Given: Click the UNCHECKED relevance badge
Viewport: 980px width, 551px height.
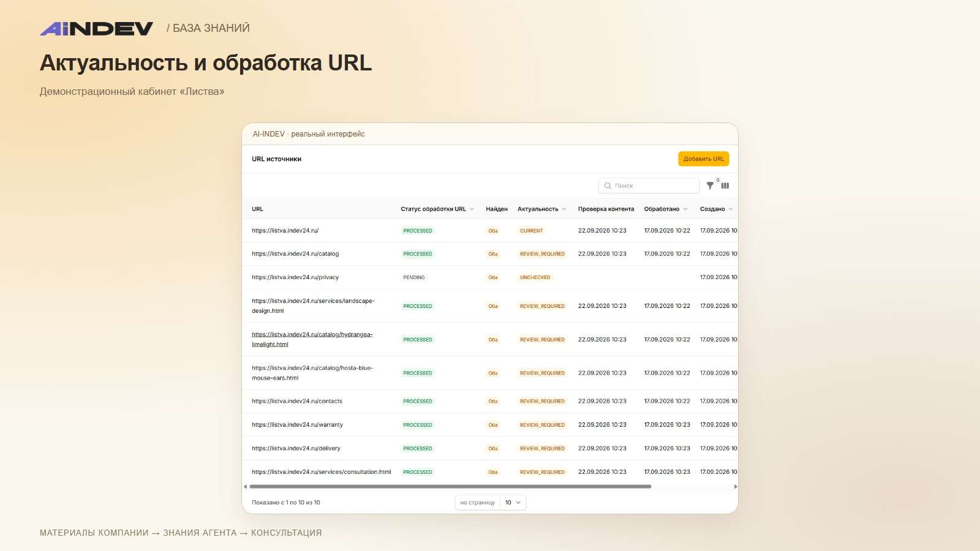Looking at the screenshot, I should tap(535, 277).
